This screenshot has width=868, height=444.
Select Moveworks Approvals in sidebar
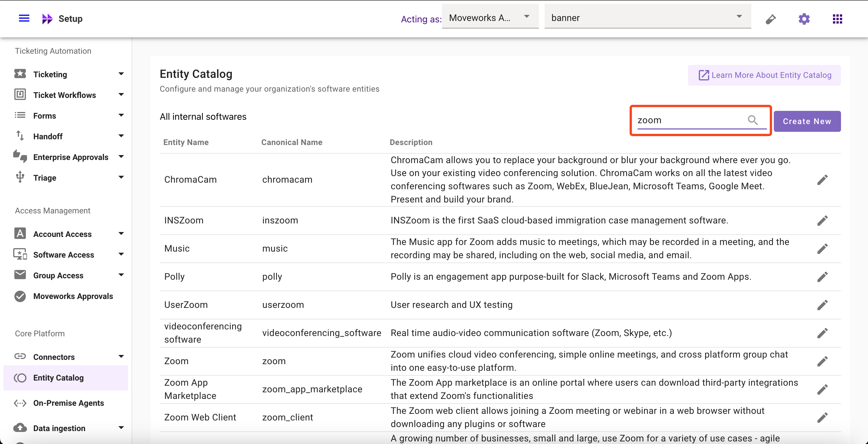tap(73, 296)
